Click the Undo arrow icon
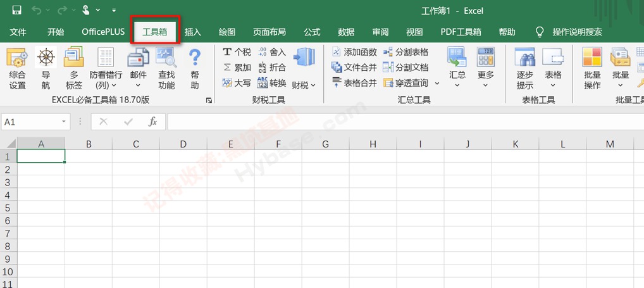This screenshot has width=644, height=288. 37,10
